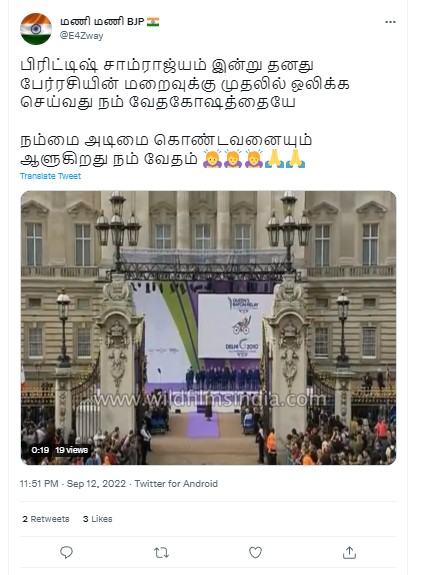Click the reply speech bubble icon

[66, 552]
